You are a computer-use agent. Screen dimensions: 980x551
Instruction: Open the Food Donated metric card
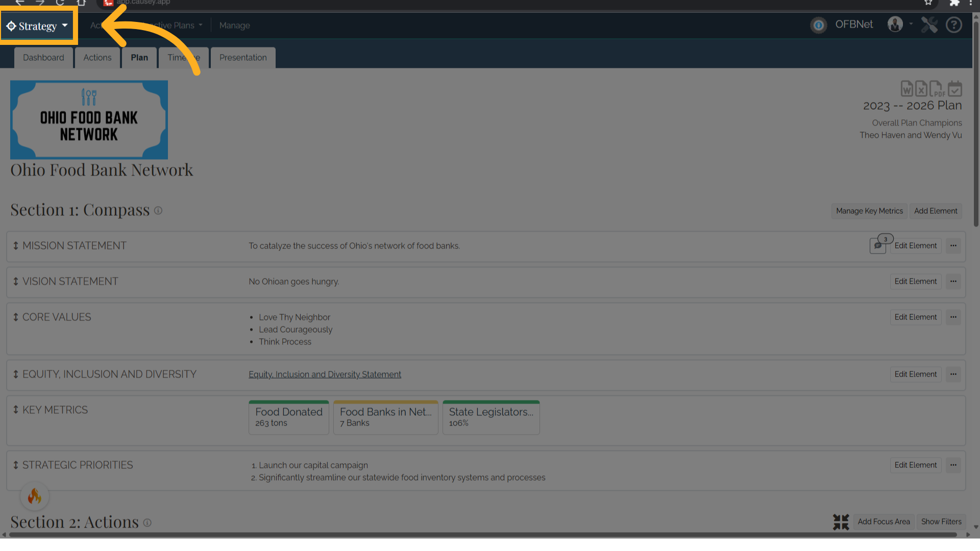click(x=289, y=417)
